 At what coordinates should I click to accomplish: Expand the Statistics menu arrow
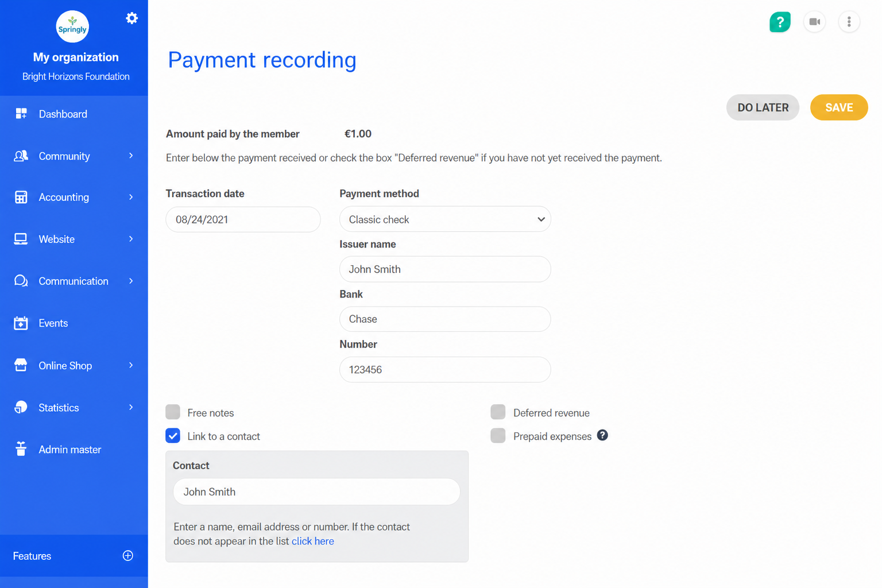click(131, 407)
